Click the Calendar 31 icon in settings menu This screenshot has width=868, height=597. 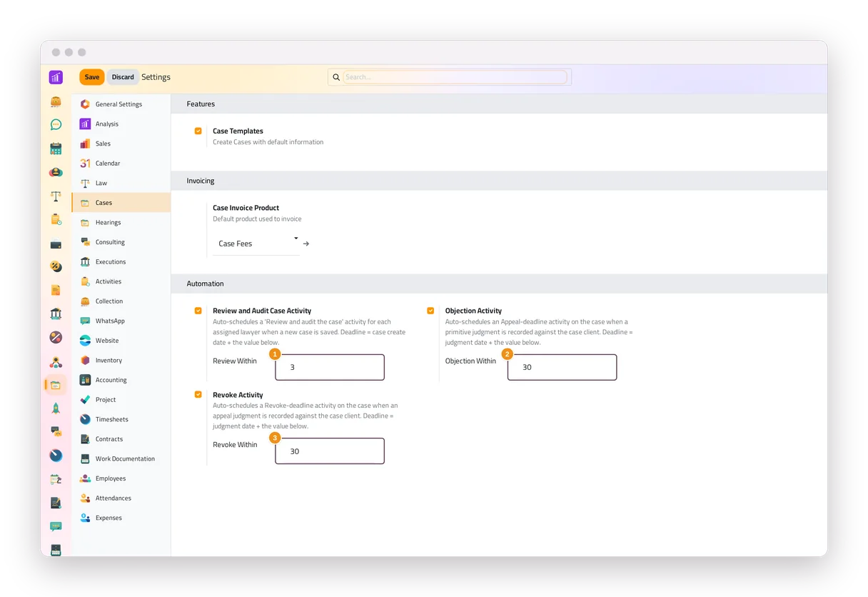(x=85, y=164)
